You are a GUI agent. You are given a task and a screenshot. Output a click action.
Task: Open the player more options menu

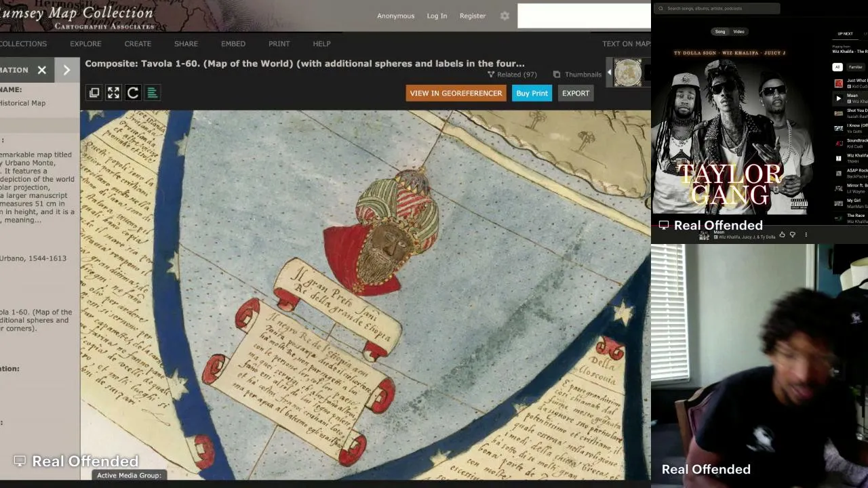[x=806, y=235]
